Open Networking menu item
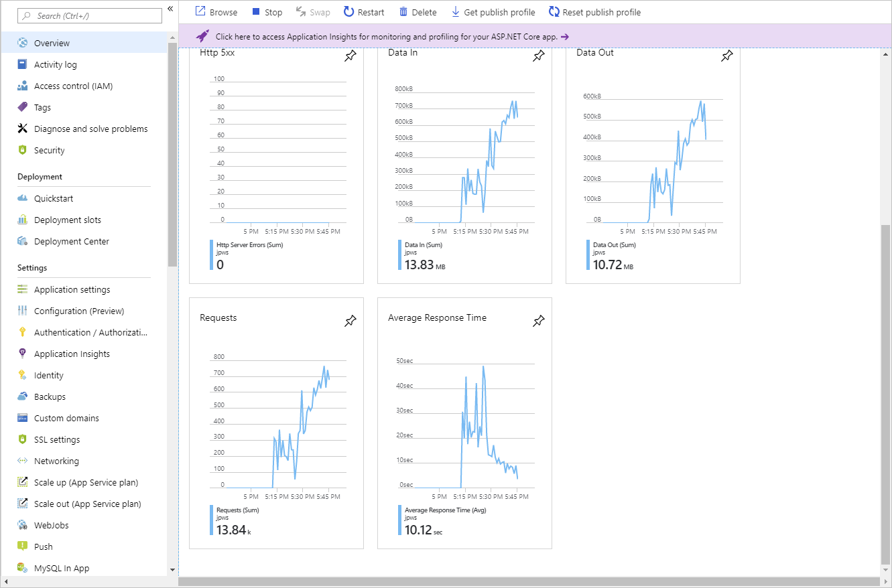This screenshot has height=588, width=892. click(84, 461)
